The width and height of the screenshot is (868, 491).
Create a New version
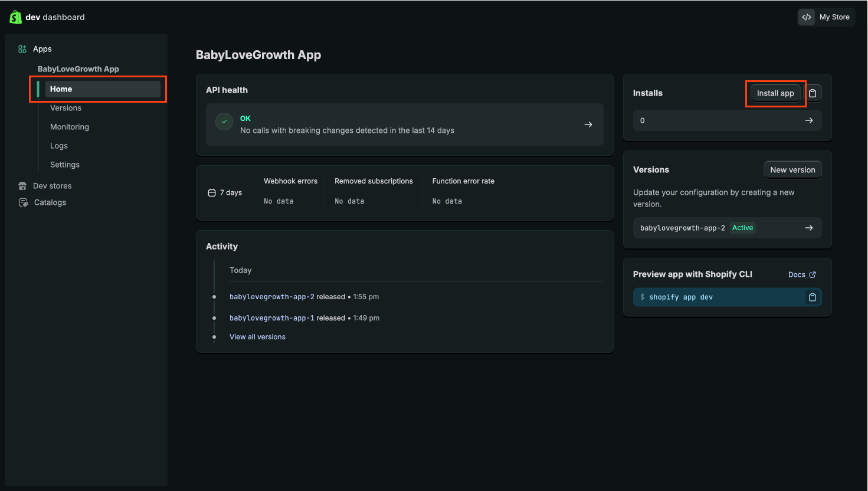792,170
